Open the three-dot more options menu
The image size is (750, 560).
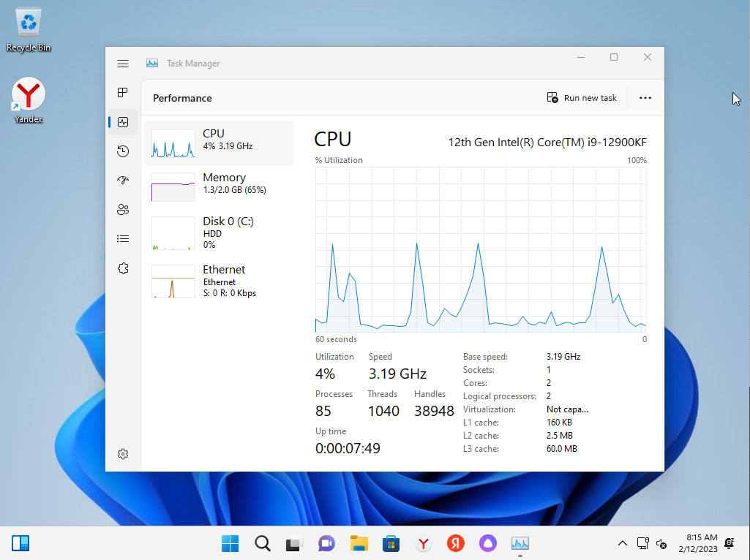click(645, 98)
